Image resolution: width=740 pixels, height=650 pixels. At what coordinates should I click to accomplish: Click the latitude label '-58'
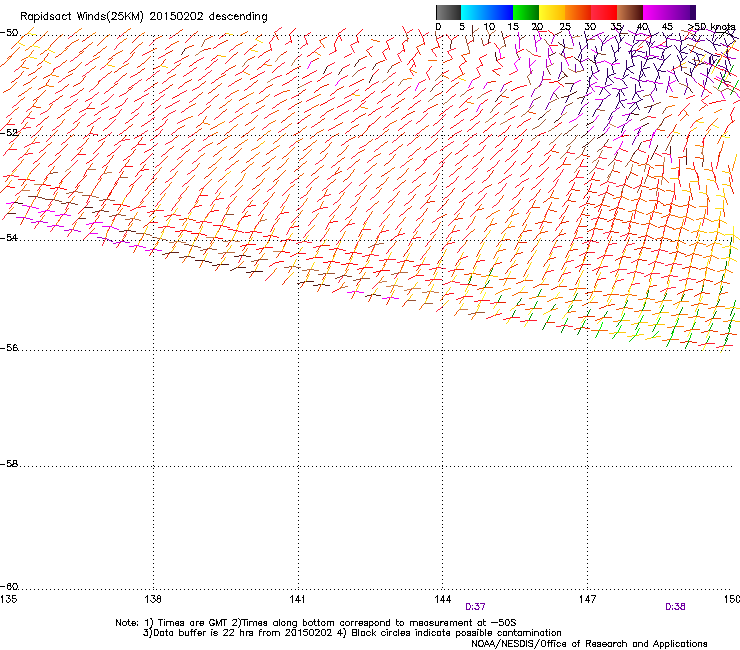[9, 464]
